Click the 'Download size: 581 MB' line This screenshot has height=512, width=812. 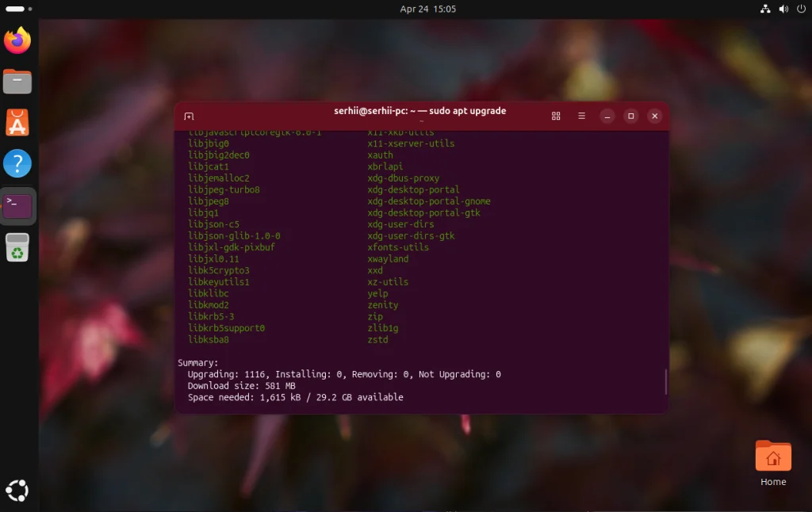[x=241, y=386]
